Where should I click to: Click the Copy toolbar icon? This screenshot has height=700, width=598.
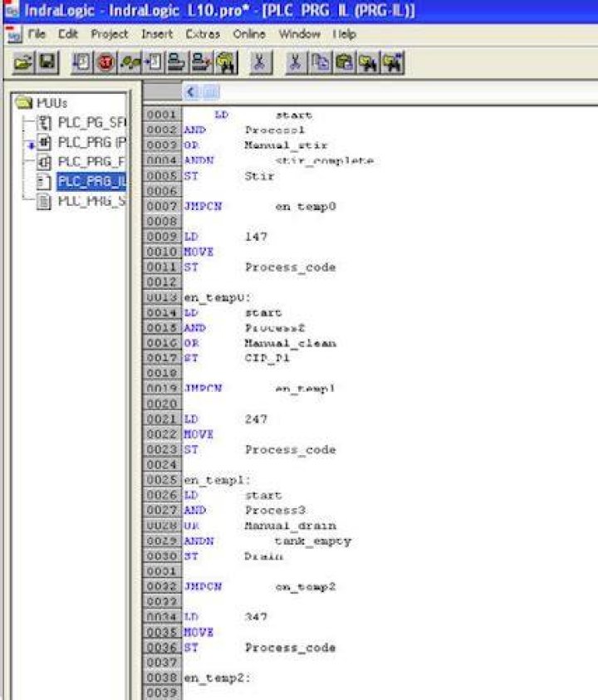click(321, 62)
